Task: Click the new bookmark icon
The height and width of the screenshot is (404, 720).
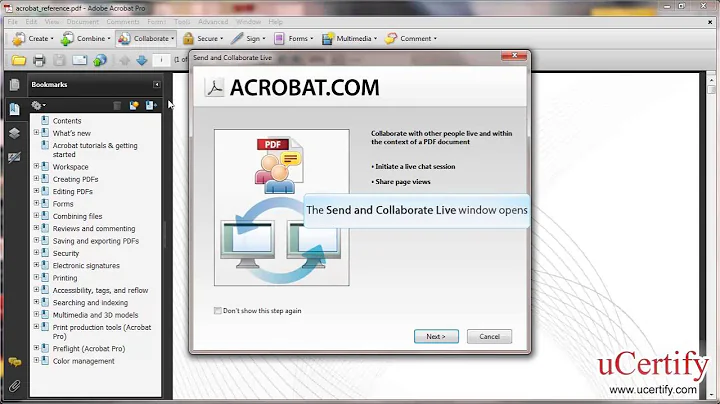Action: (x=134, y=106)
